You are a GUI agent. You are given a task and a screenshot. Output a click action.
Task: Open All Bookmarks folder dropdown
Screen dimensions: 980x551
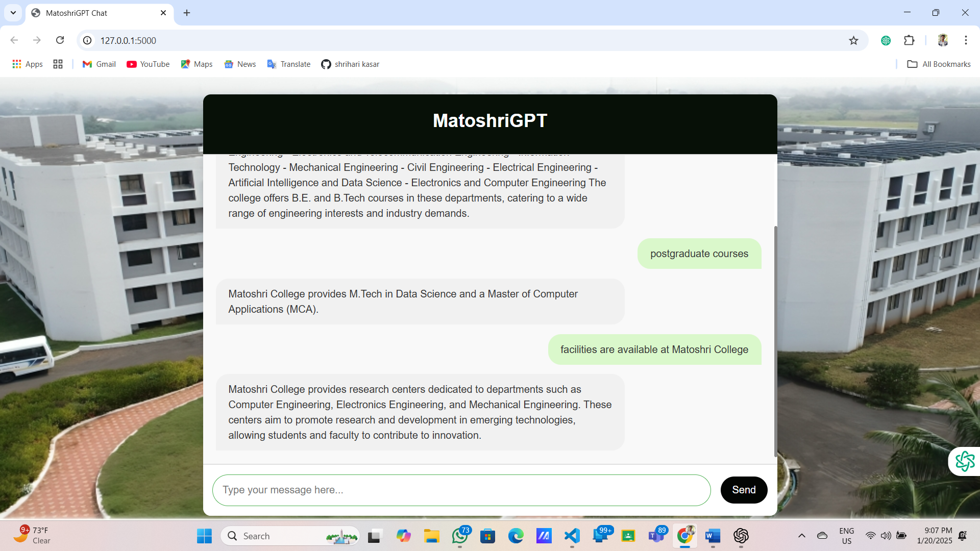click(938, 64)
